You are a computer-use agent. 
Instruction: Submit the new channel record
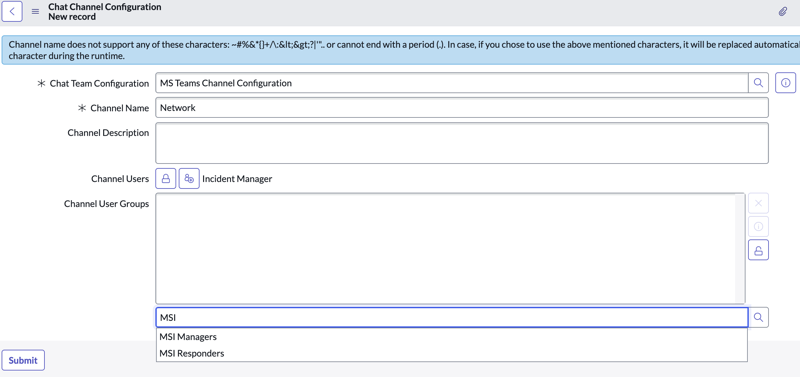point(23,360)
